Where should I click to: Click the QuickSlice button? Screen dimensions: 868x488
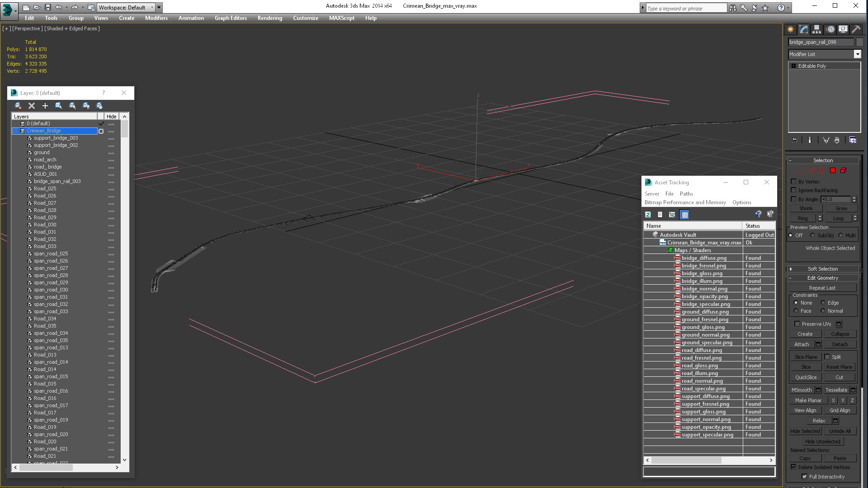pos(806,377)
